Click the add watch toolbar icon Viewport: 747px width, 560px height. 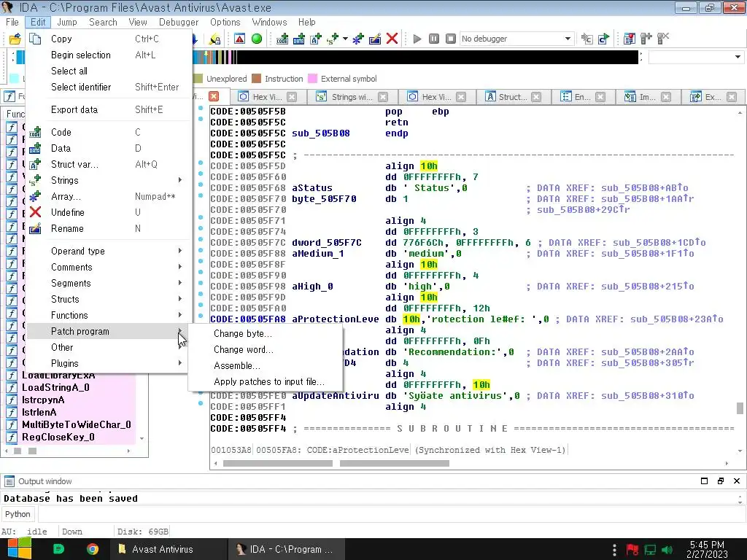(x=646, y=39)
